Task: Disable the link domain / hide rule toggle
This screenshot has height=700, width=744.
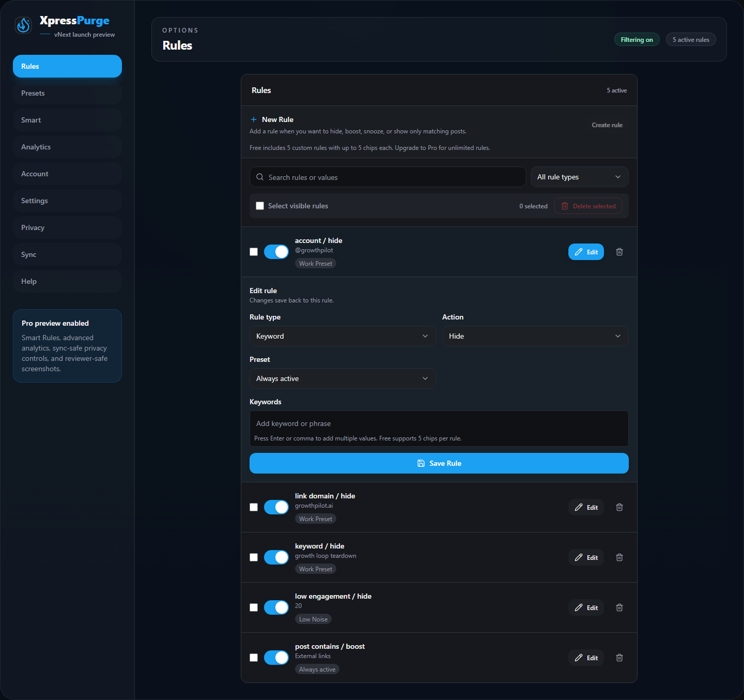Action: [276, 507]
